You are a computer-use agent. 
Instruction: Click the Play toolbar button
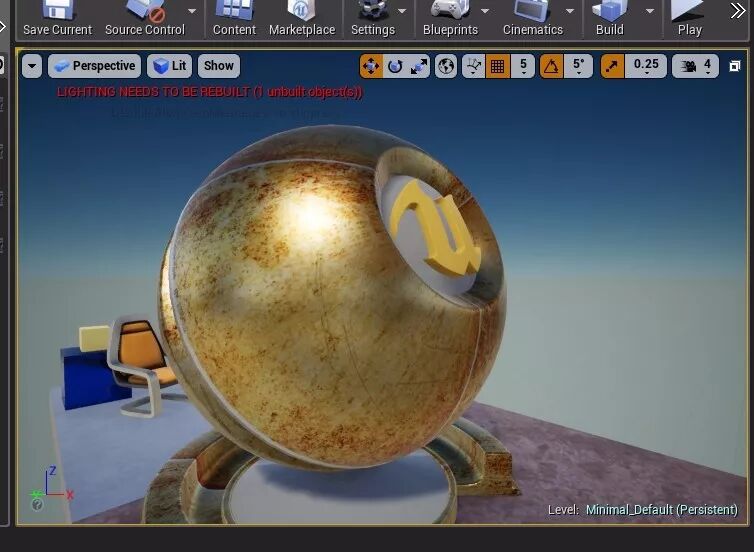click(x=690, y=18)
